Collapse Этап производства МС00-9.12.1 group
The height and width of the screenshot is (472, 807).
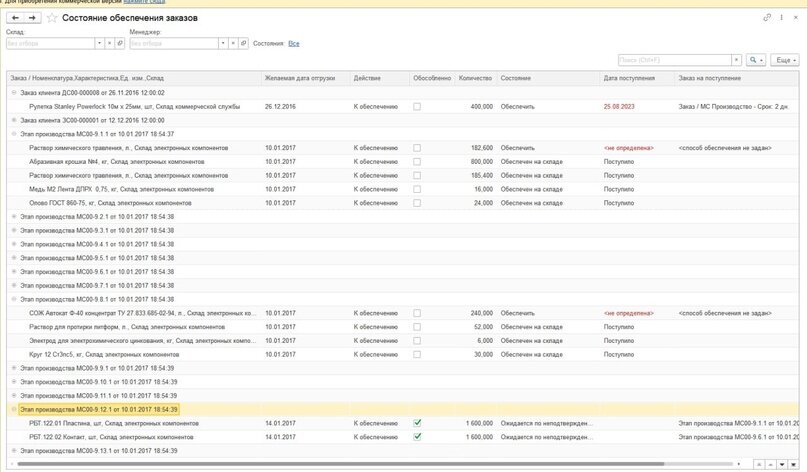click(x=14, y=410)
